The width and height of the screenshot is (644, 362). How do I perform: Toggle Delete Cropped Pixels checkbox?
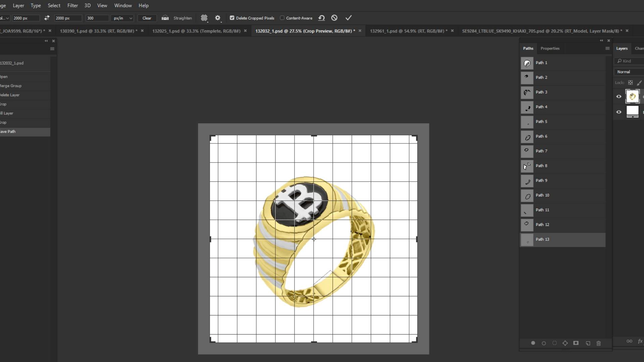(x=232, y=18)
